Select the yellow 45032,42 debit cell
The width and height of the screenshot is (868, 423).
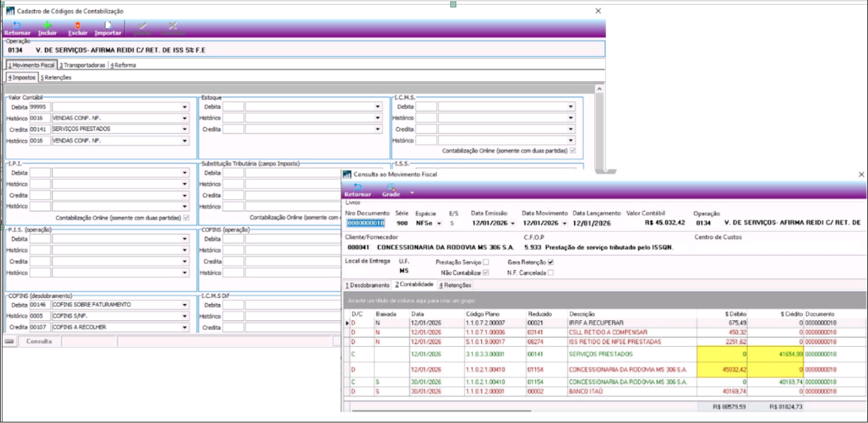pos(722,369)
